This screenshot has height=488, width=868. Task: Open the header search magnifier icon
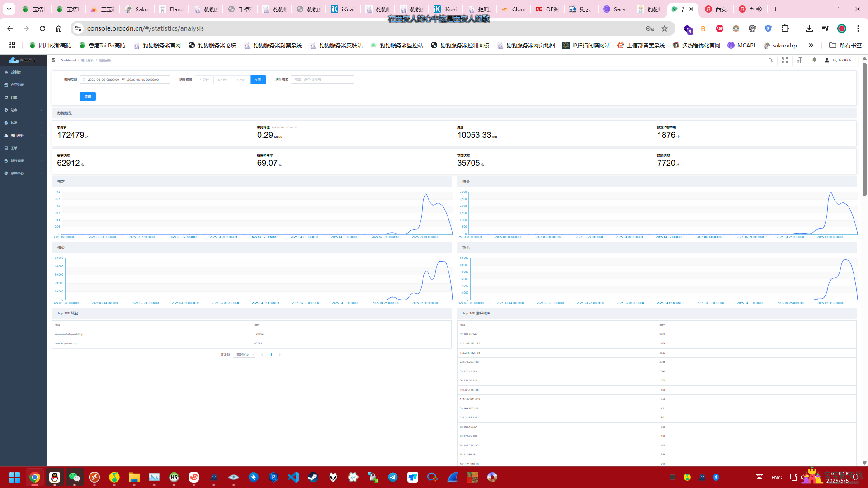click(770, 60)
